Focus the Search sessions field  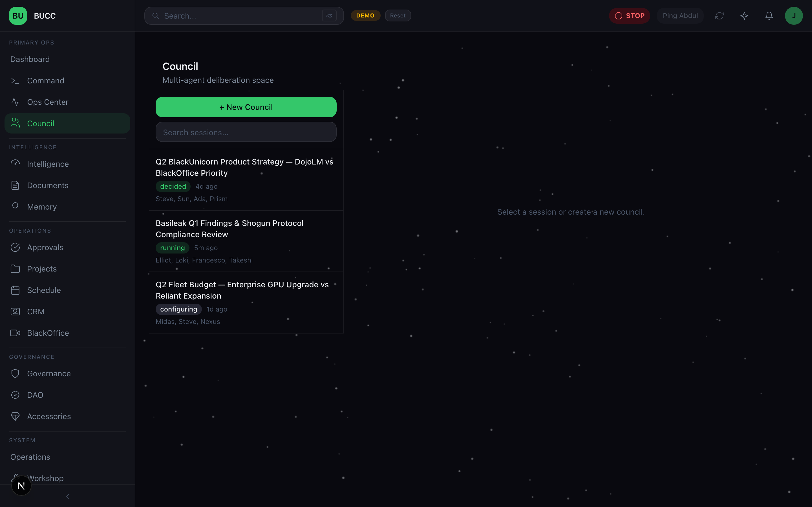[x=246, y=132]
